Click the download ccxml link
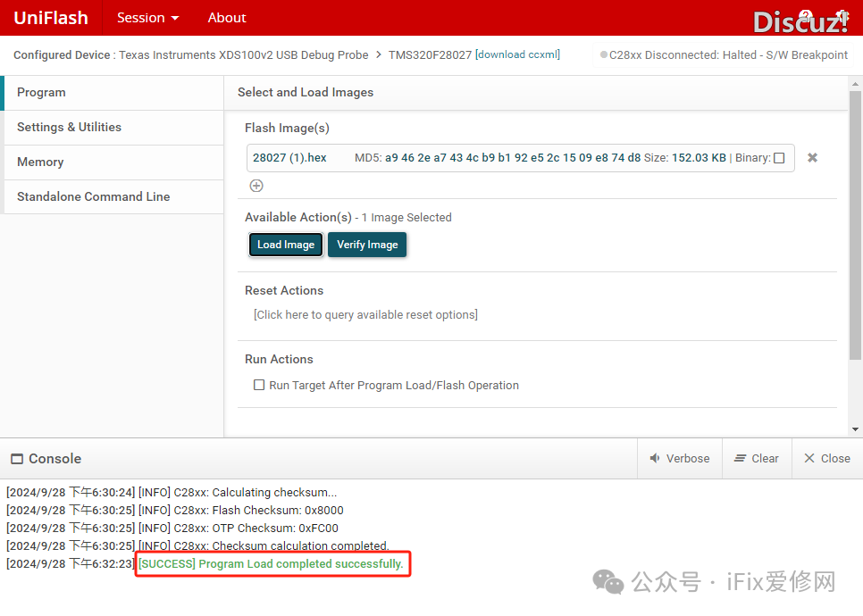Viewport: 863px width, 616px height. point(518,55)
